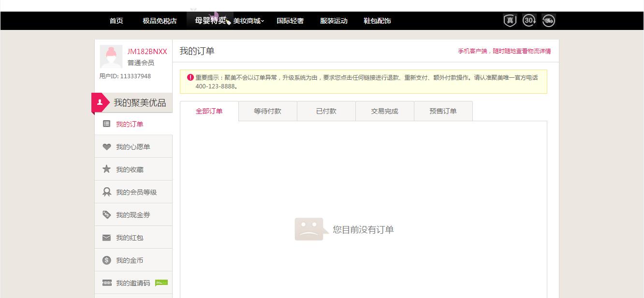Open the 母婴特卖 navigation item
The height and width of the screenshot is (298, 644).
click(x=211, y=21)
